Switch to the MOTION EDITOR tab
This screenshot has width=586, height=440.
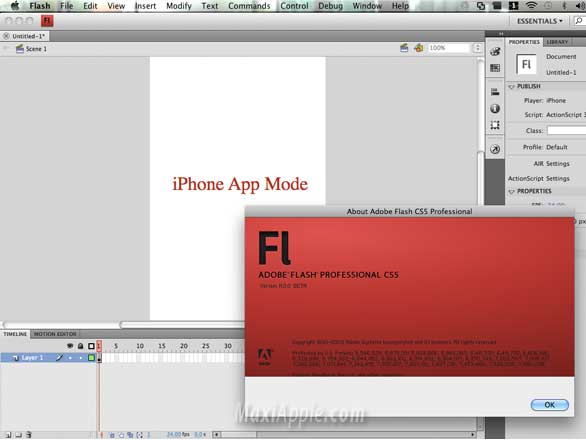(55, 334)
